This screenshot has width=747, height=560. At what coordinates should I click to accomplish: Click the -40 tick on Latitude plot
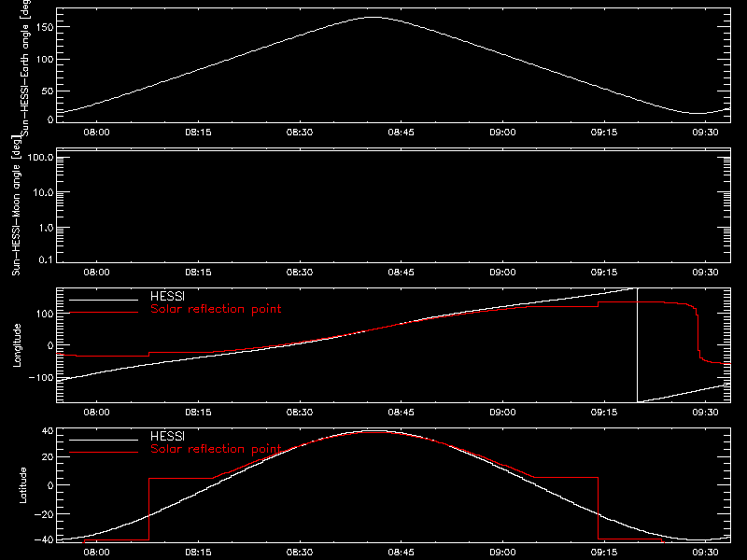pyautogui.click(x=44, y=540)
